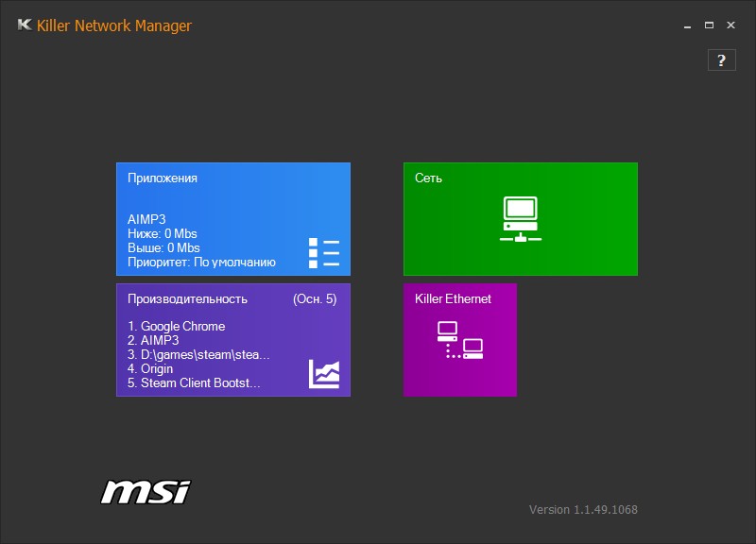Open help with the question mark button

[721, 60]
